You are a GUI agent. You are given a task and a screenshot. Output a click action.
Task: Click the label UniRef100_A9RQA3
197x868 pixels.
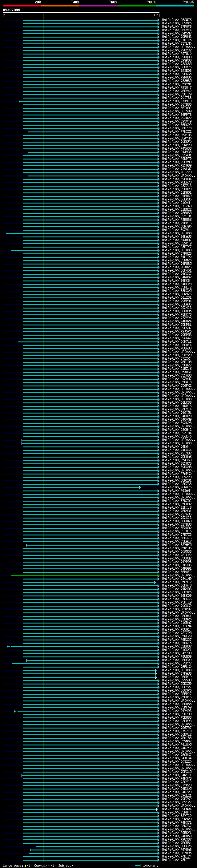point(177,57)
